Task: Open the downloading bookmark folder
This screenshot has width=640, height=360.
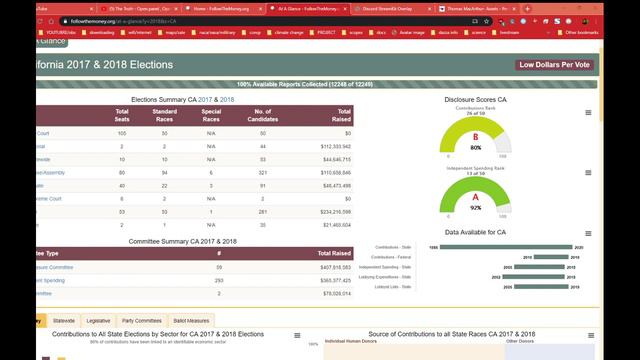Action: (98, 32)
